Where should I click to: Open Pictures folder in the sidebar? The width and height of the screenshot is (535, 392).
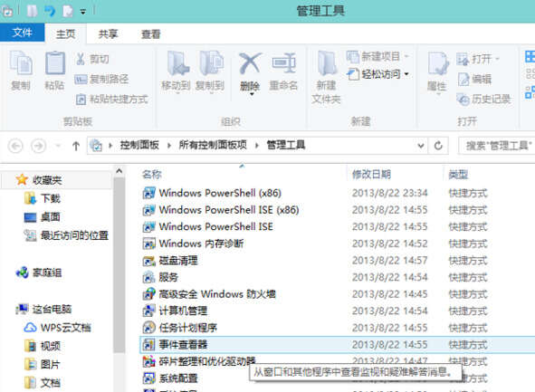pyautogui.click(x=51, y=364)
